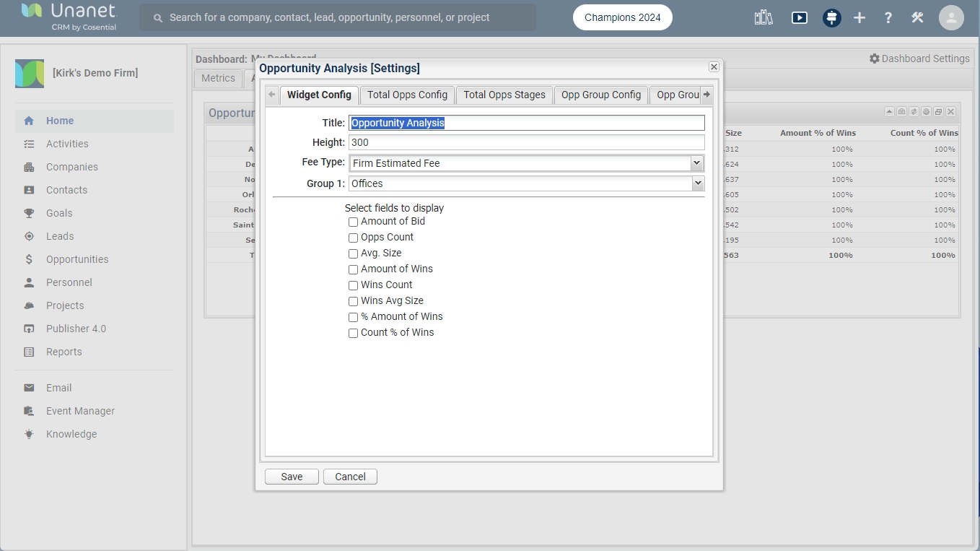Click the plus add-new icon
Screen dimensions: 980x551
click(859, 18)
